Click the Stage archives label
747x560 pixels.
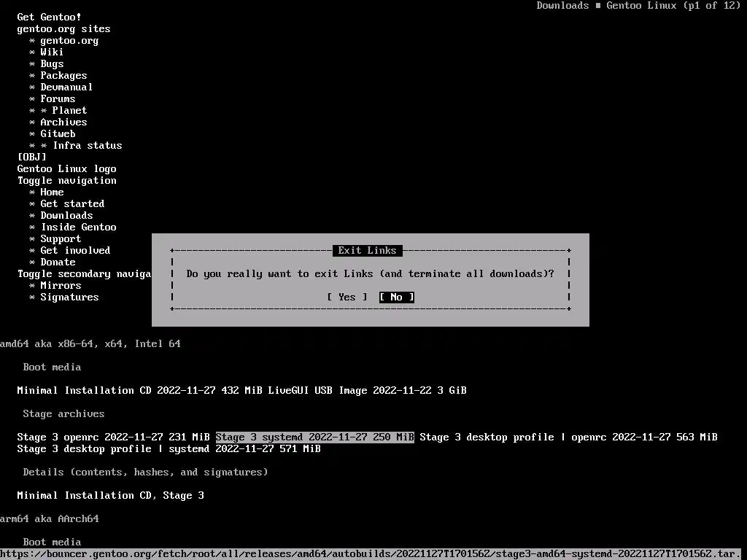pyautogui.click(x=64, y=414)
